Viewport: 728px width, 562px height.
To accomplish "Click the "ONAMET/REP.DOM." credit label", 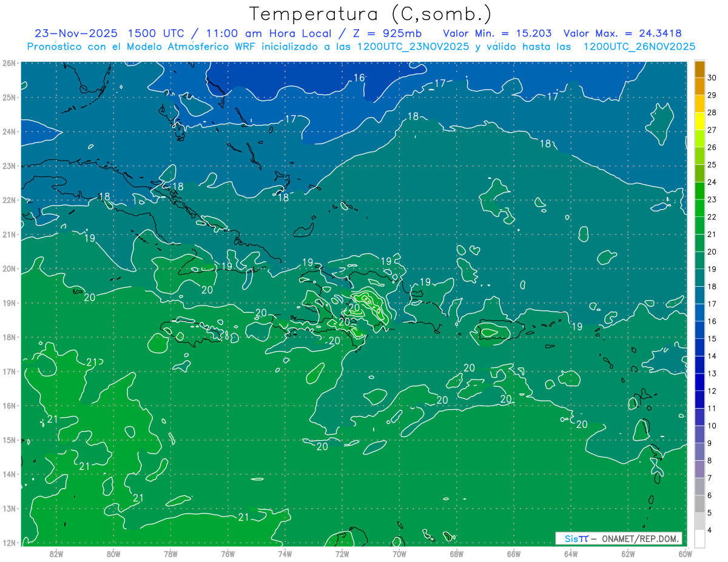I will [x=641, y=538].
